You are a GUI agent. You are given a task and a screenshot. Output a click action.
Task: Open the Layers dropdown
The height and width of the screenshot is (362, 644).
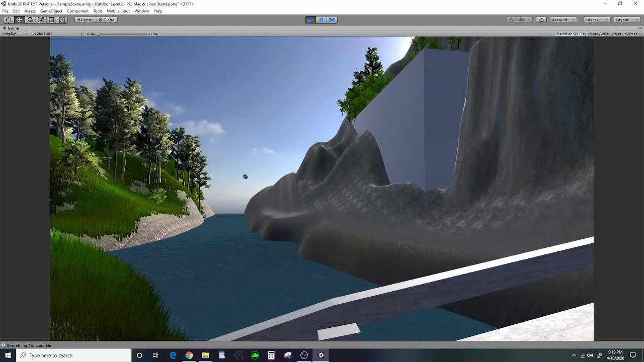(x=595, y=20)
